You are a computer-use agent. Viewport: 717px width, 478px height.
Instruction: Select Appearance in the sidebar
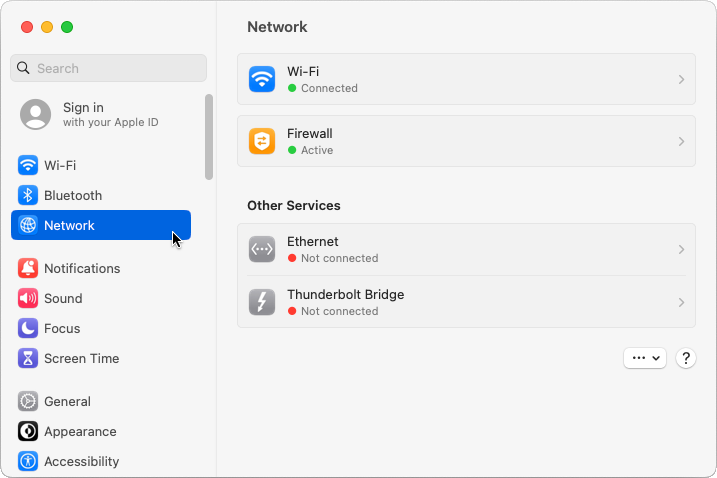pos(80,431)
